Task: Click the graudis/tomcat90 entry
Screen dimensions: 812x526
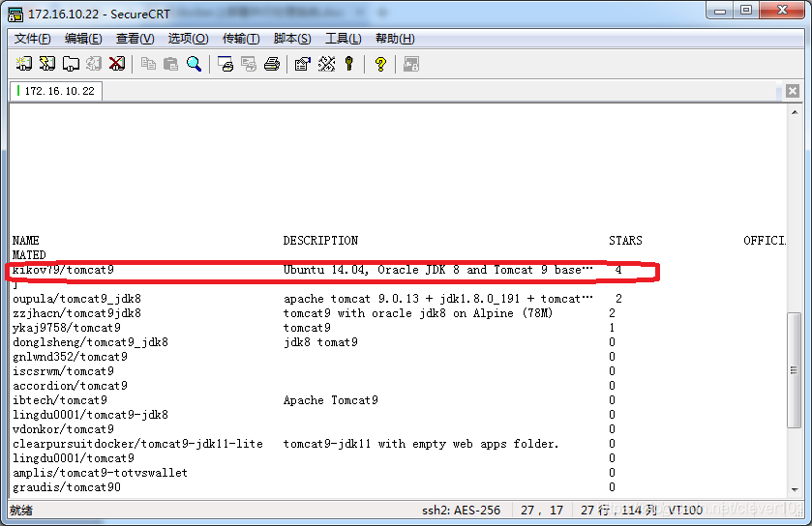Action: [67, 487]
